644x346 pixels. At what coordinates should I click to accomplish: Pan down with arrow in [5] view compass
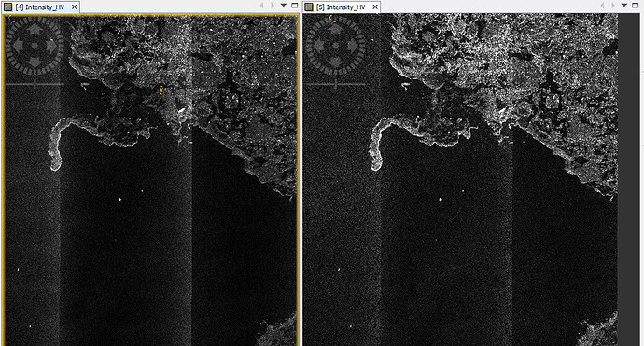336,62
